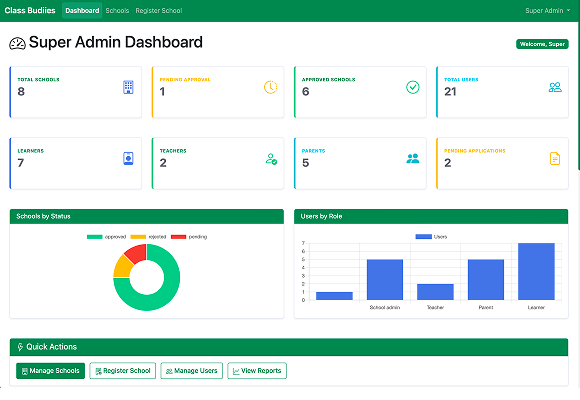Open the Schools nav item
Image resolution: width=580 pixels, height=400 pixels.
pyautogui.click(x=117, y=10)
